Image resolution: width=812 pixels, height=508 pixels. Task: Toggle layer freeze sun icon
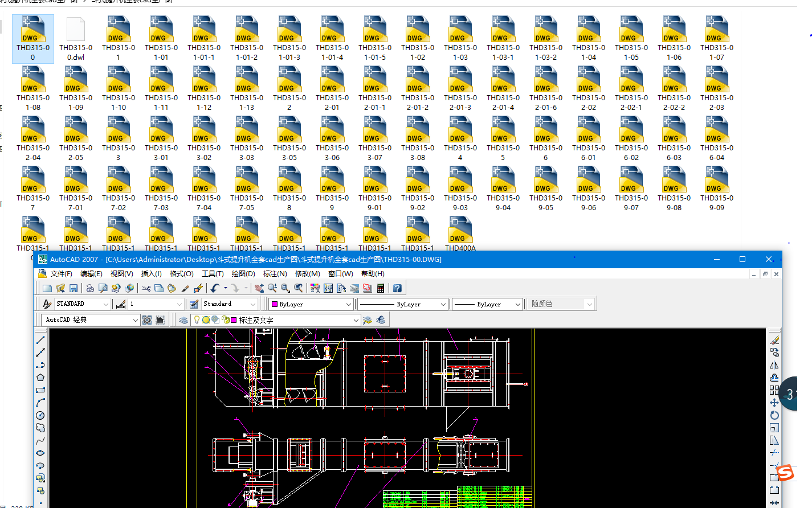206,320
